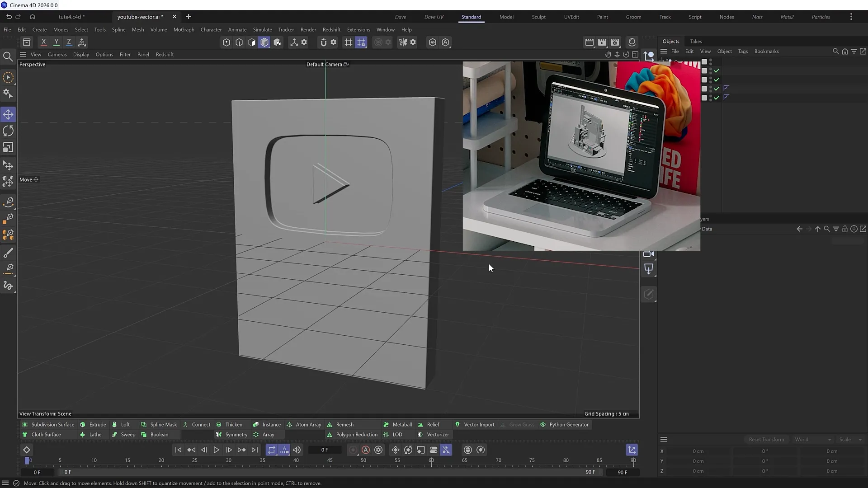
Task: Add a Metaball object
Action: coord(397,424)
